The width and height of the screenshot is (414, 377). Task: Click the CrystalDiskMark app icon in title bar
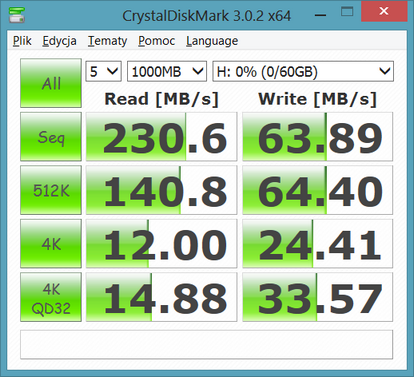[x=17, y=14]
